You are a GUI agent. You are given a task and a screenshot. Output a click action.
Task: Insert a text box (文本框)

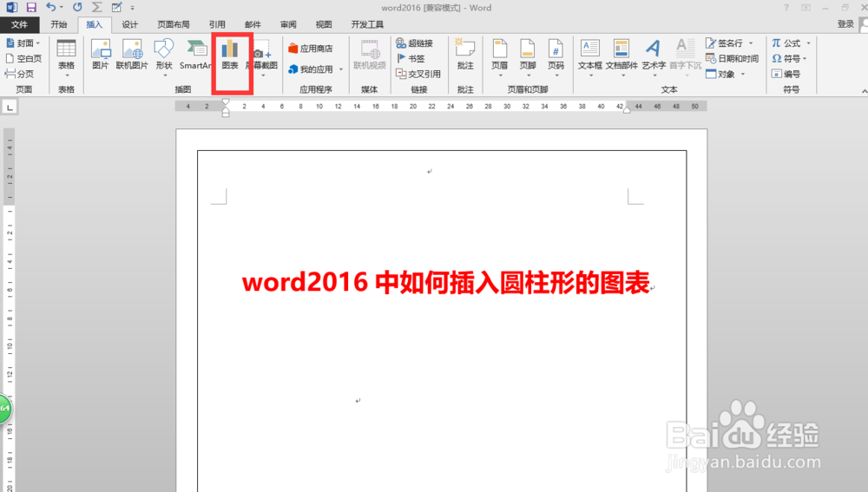pos(590,57)
